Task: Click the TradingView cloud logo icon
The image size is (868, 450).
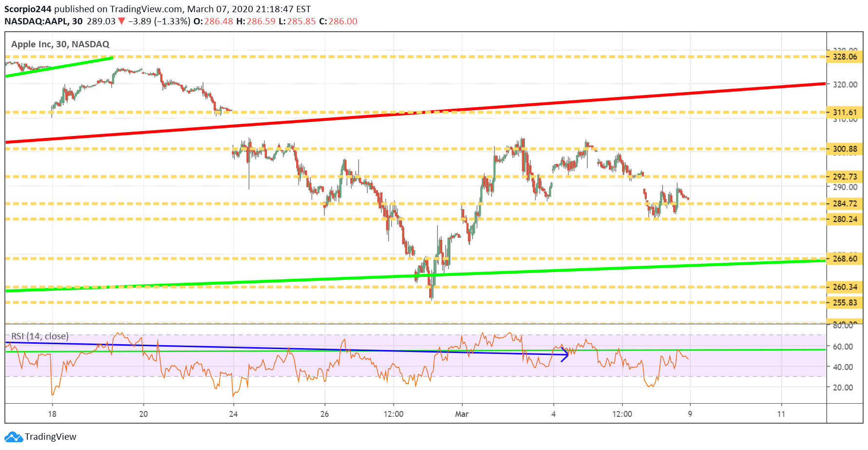Action: point(14,436)
